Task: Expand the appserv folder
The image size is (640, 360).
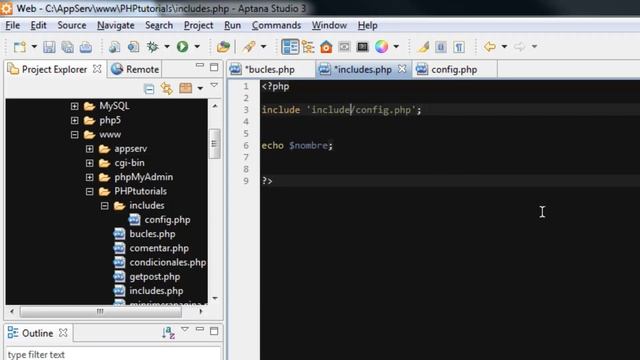Action: click(x=89, y=149)
